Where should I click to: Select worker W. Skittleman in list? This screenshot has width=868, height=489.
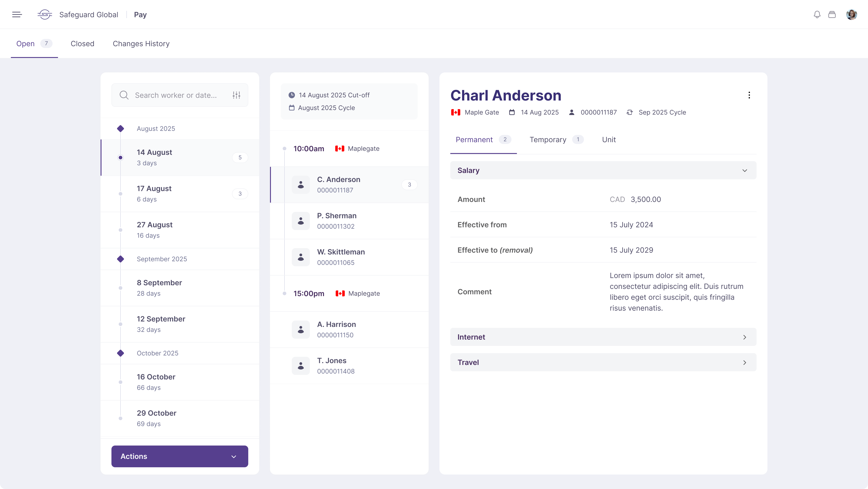(x=349, y=257)
